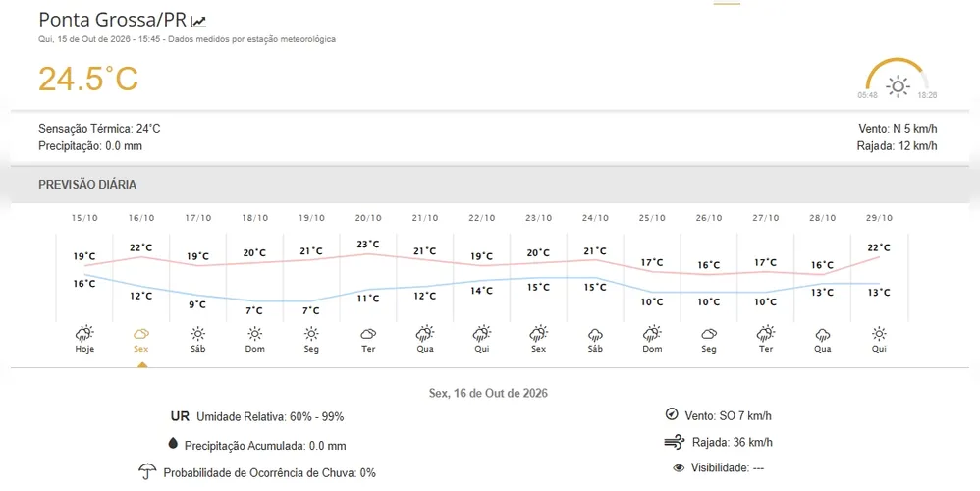Click the 9°C min label on 17/10

(198, 304)
